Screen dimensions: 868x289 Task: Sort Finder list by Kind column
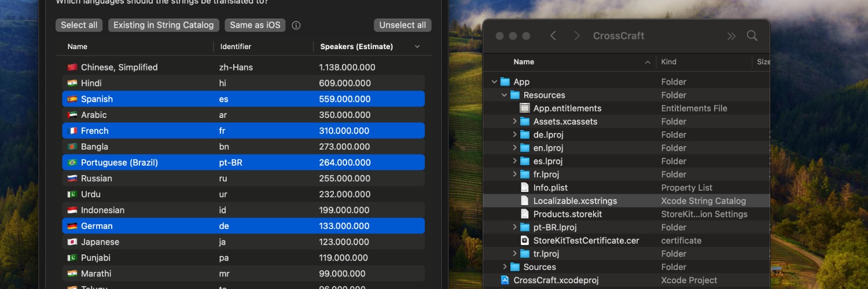click(x=669, y=62)
